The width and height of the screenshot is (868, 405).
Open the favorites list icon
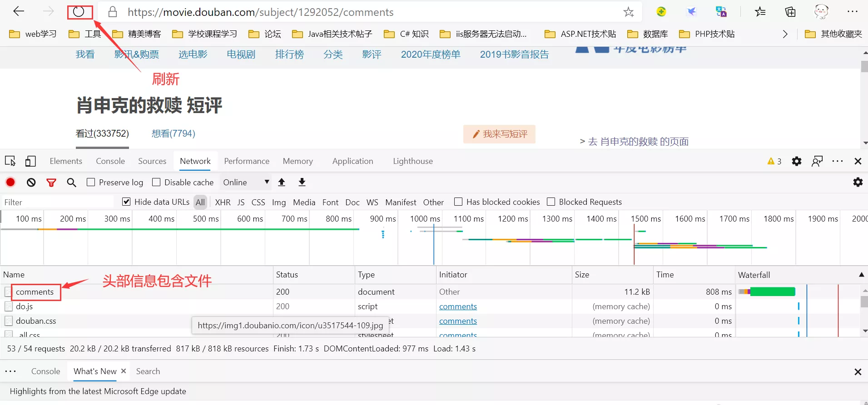pos(760,12)
